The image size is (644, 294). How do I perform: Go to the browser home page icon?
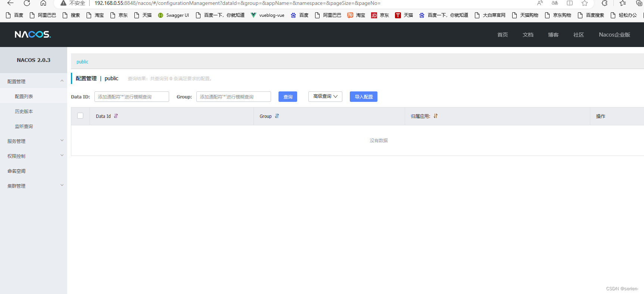(43, 3)
